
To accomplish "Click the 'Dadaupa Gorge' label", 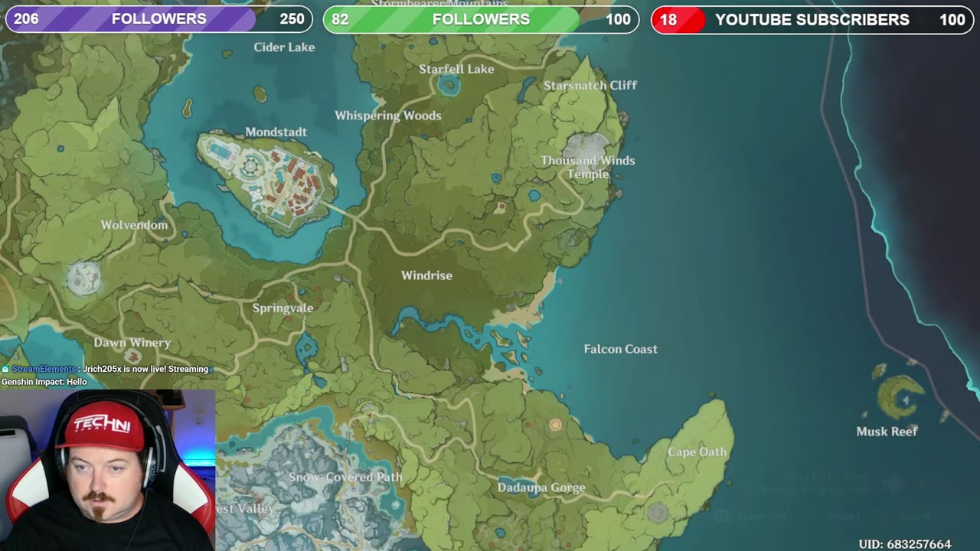I will [x=541, y=487].
